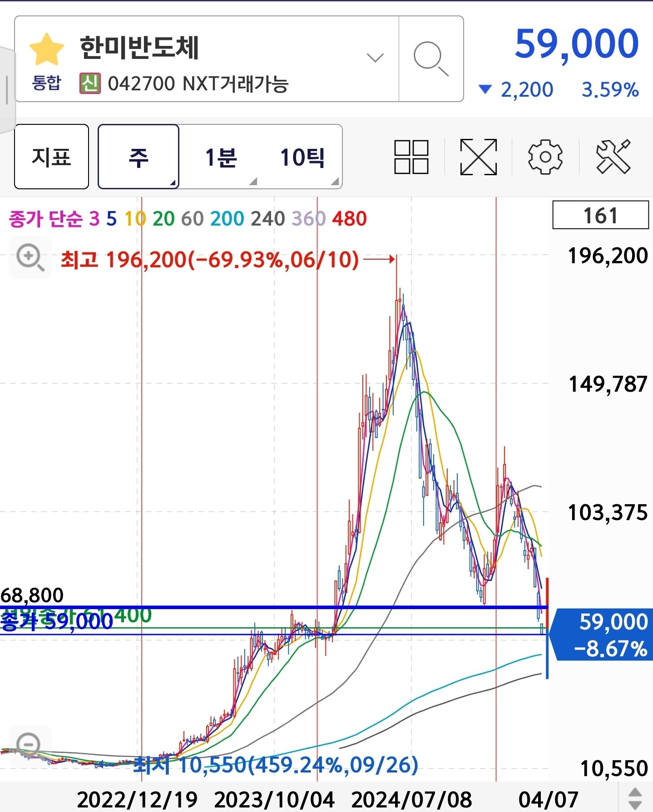The image size is (653, 812).
Task: Open the drawing tools icon
Action: click(613, 157)
